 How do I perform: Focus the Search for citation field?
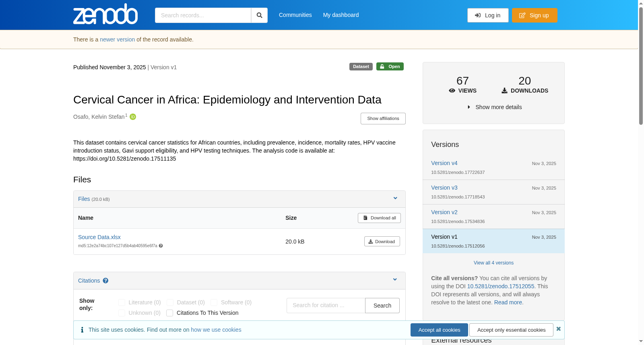pos(326,306)
